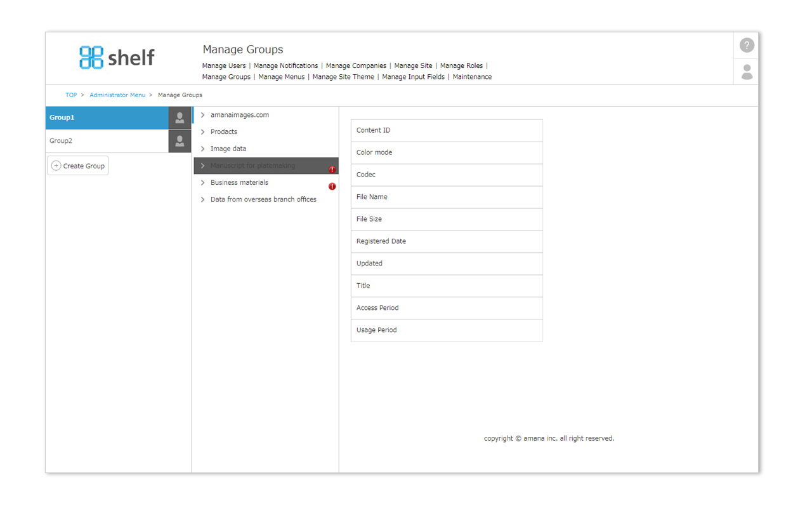Click the Codec field row

[447, 175]
